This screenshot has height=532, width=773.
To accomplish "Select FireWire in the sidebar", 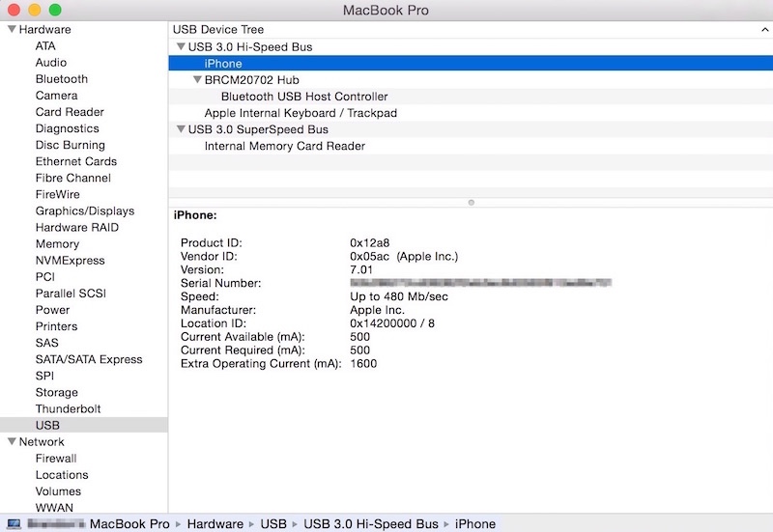I will pyautogui.click(x=57, y=195).
